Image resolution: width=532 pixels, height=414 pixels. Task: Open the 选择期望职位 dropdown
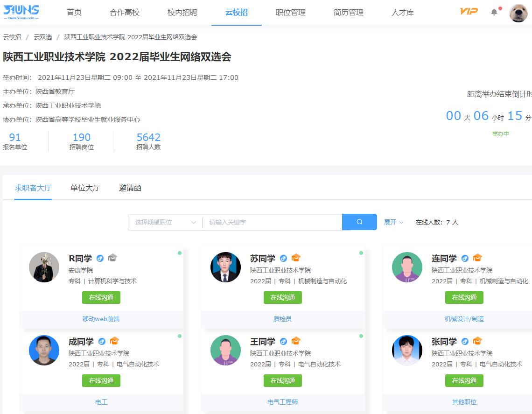tap(165, 222)
